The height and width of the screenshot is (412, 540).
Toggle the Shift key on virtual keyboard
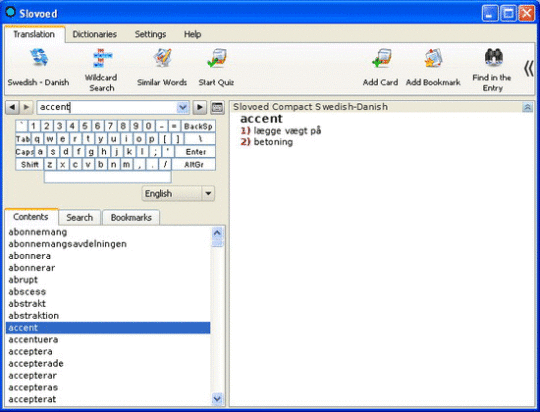[30, 165]
